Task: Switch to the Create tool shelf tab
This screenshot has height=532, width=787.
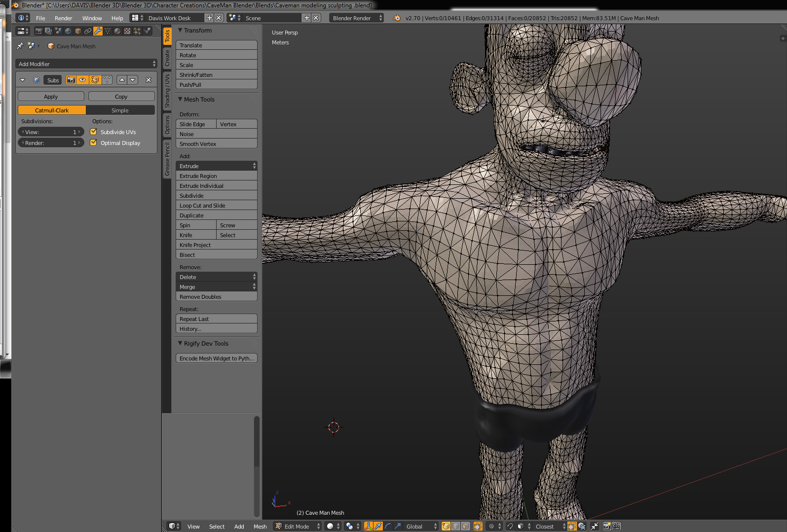Action: point(167,58)
